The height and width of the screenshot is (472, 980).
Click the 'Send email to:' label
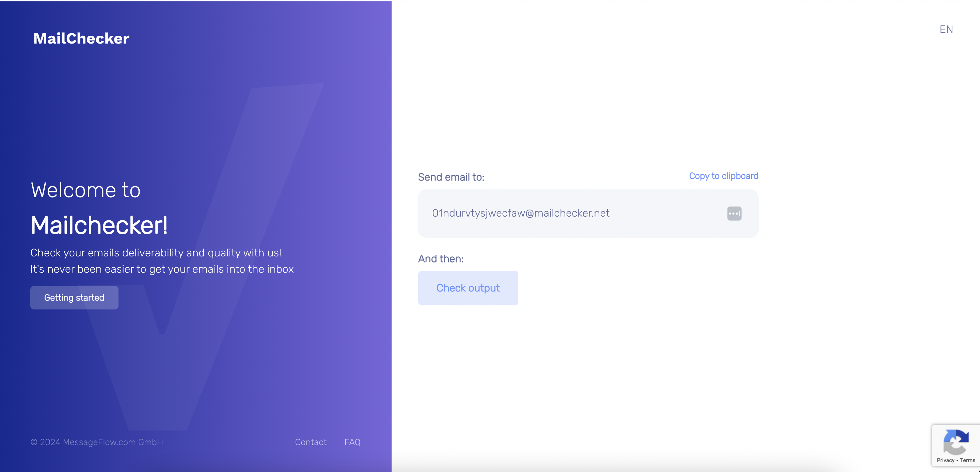click(451, 177)
